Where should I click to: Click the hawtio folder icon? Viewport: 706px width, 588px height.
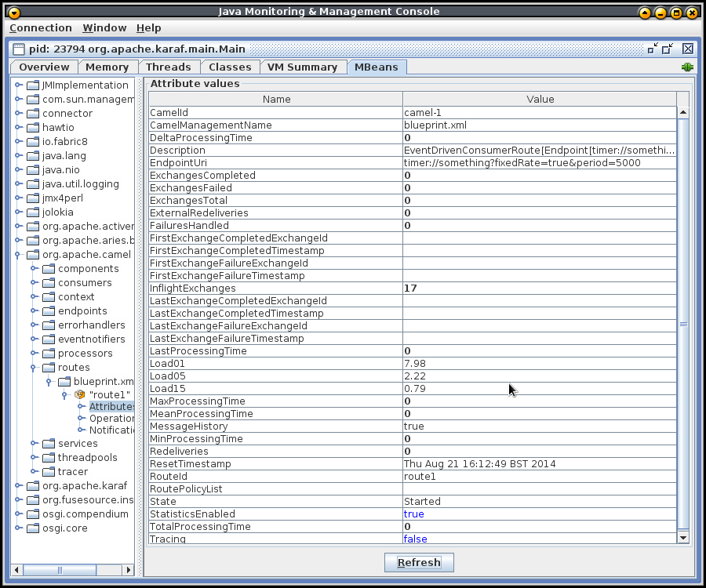point(32,128)
